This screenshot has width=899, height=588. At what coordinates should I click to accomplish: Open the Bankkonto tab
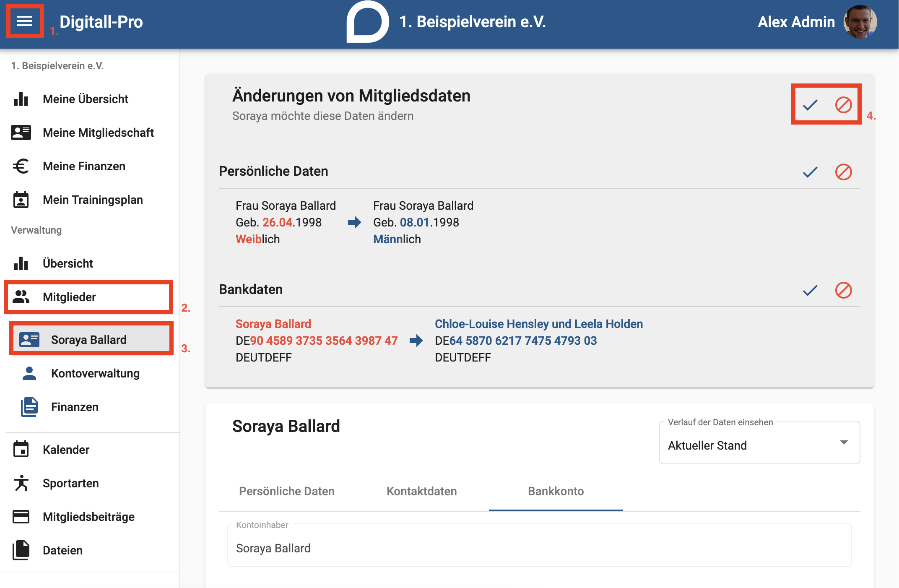coord(556,491)
